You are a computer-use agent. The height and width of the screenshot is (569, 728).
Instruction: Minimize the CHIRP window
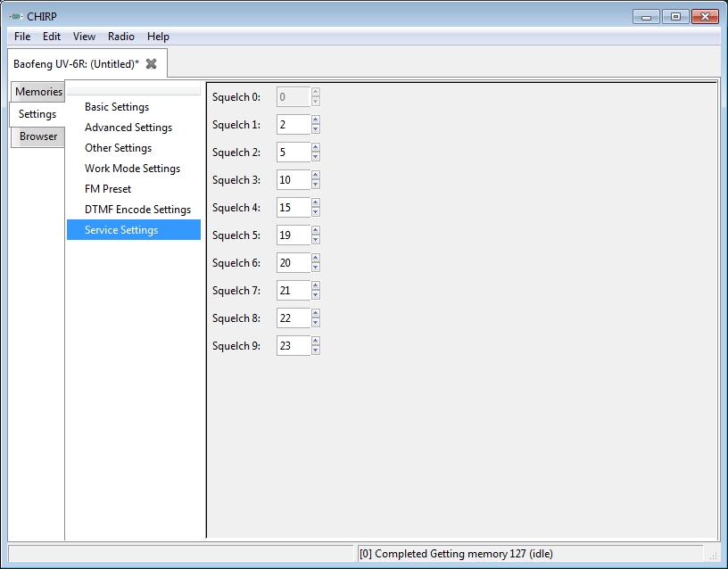click(x=646, y=17)
